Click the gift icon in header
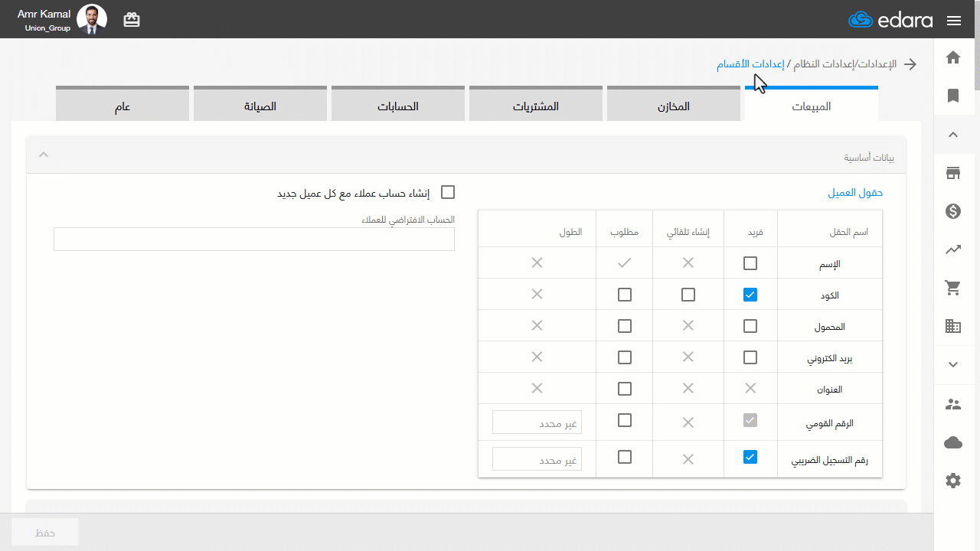 pos(132,20)
